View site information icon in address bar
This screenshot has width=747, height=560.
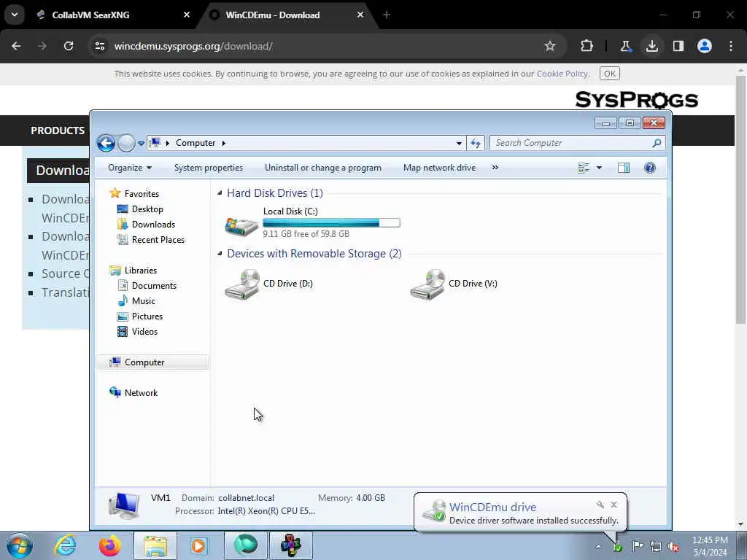click(99, 46)
